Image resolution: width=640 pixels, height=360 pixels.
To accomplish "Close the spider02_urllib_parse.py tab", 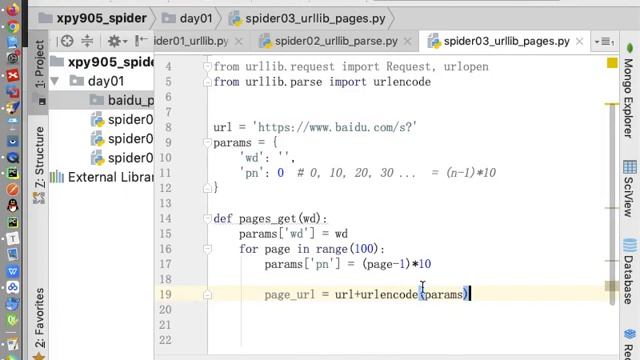I will pos(407,41).
